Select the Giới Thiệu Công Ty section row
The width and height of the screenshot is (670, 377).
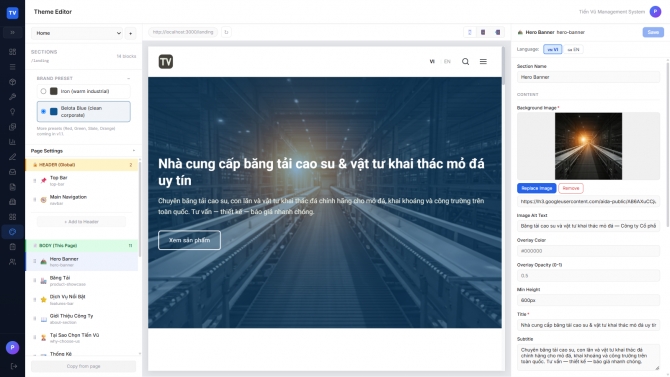coord(82,318)
